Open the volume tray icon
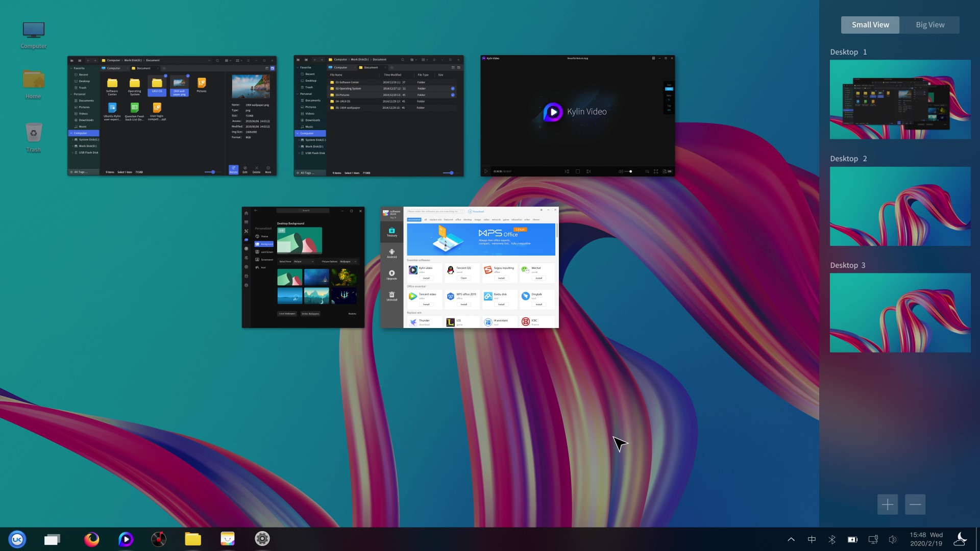Viewport: 980px width, 551px height. pyautogui.click(x=893, y=539)
